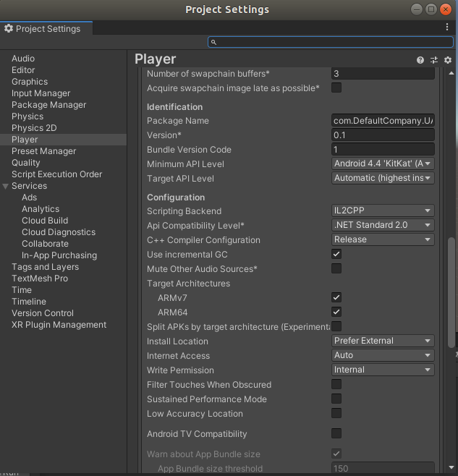Collapse the Services tree group

click(6, 186)
